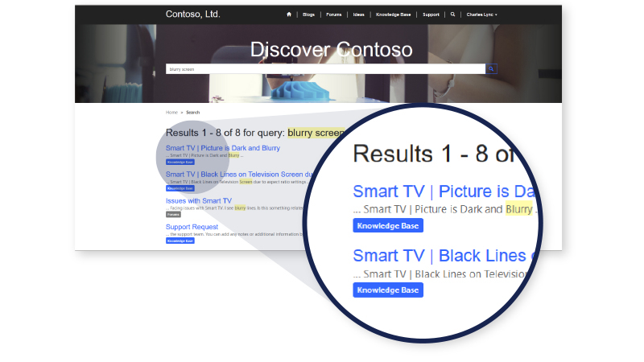Screen dimensions: 644x362
Task: Click Knowledge Base tag under Picture is Dark result
Action: (180, 162)
